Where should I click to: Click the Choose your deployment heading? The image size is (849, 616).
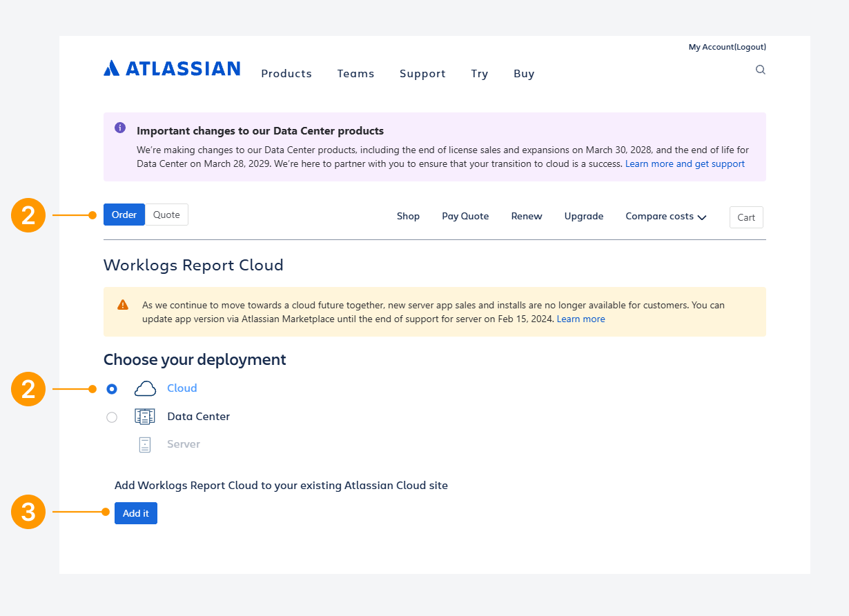pyautogui.click(x=195, y=359)
